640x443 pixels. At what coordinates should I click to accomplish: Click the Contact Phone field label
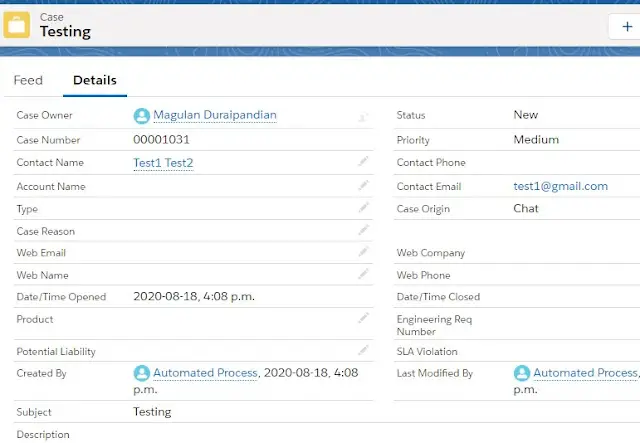(x=431, y=163)
